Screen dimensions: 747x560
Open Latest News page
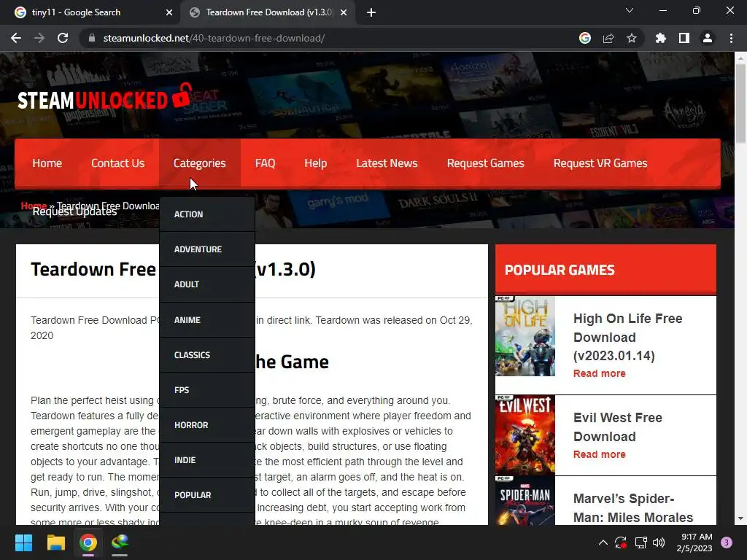pyautogui.click(x=387, y=163)
